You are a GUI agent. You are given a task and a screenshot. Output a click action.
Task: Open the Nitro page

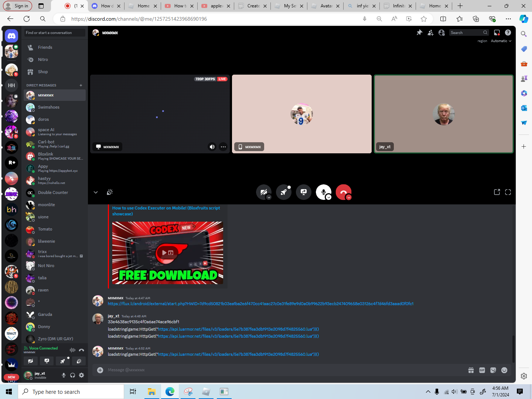(x=55, y=59)
